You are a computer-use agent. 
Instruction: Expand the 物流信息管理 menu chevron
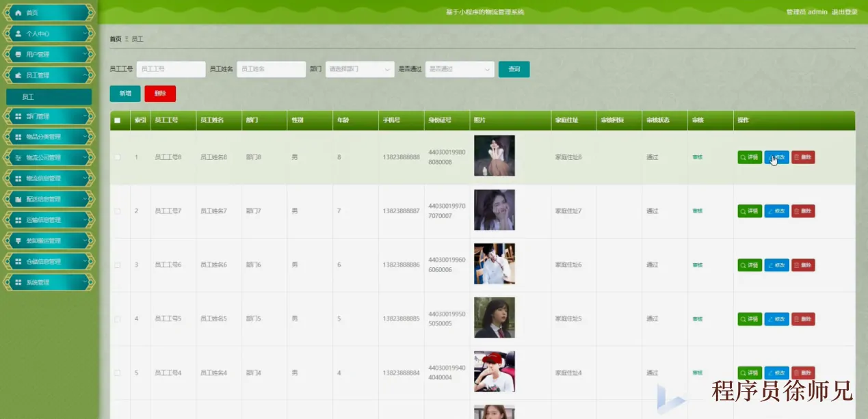click(85, 177)
